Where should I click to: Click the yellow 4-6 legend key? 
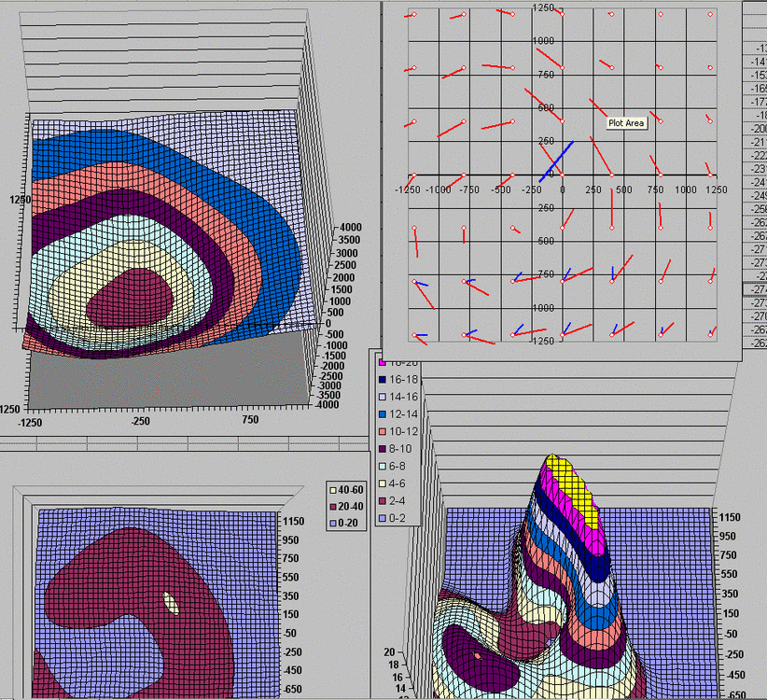[382, 483]
